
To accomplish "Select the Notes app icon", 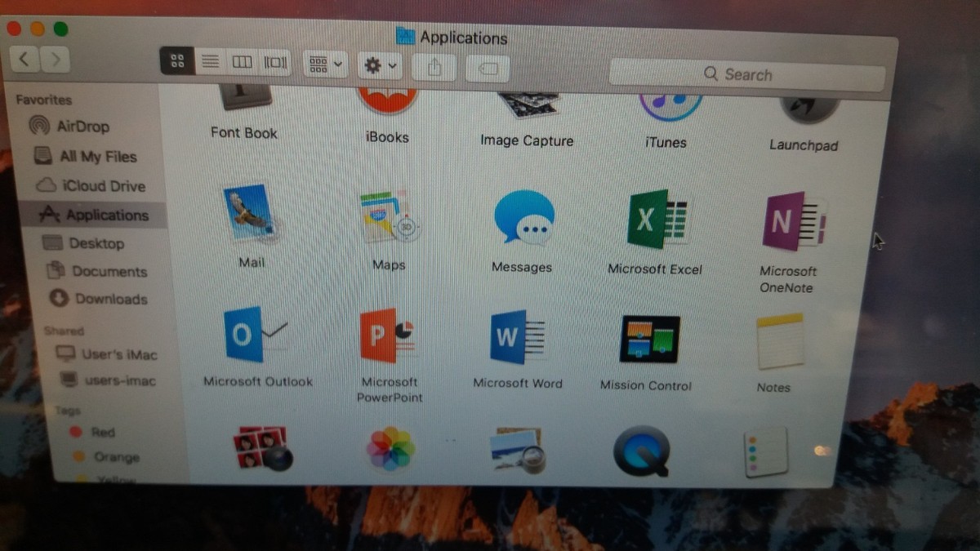I will pos(780,341).
